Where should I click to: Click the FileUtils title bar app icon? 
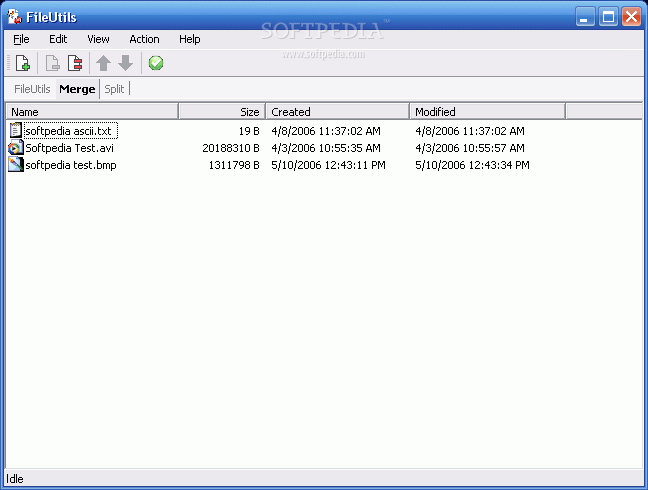(14, 17)
